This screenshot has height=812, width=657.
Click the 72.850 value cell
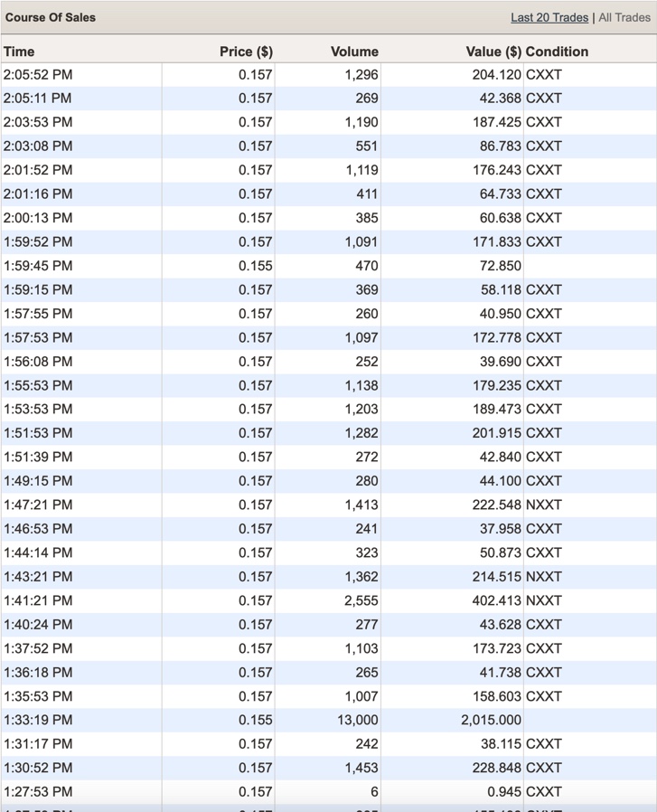click(500, 266)
